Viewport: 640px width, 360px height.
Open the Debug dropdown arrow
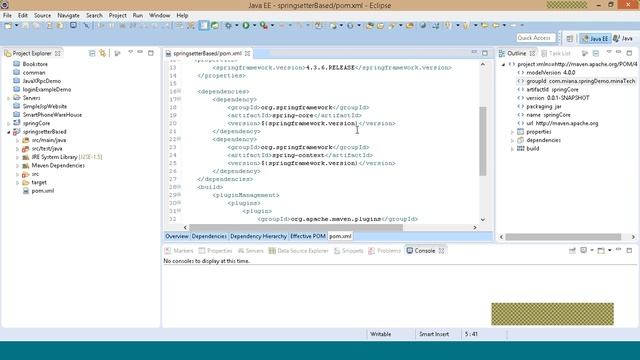tap(236, 25)
